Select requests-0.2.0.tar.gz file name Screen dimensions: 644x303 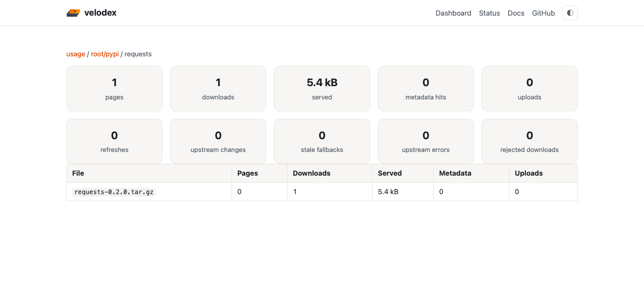tap(114, 192)
